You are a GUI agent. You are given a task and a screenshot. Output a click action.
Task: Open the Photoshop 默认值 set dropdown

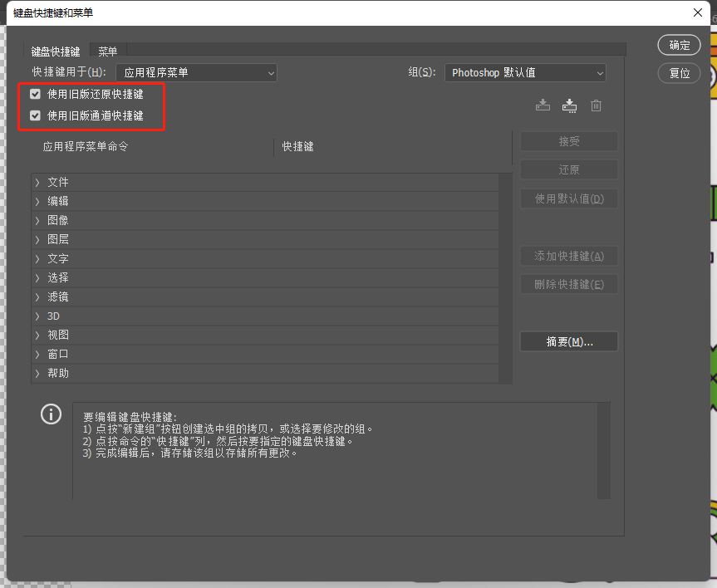[525, 72]
